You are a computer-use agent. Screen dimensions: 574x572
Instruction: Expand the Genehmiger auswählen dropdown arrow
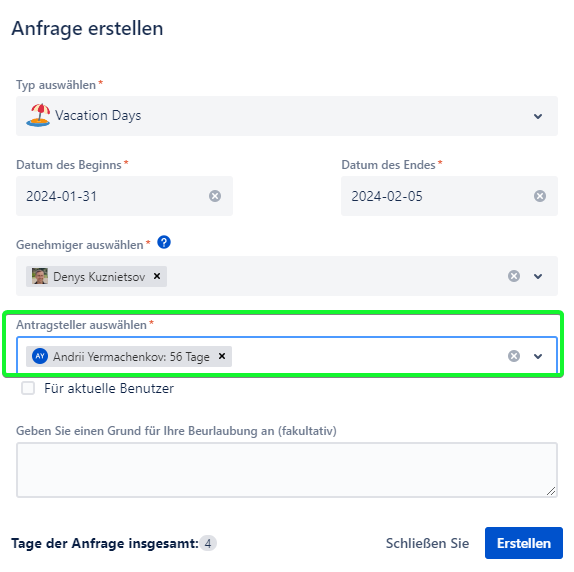click(538, 276)
